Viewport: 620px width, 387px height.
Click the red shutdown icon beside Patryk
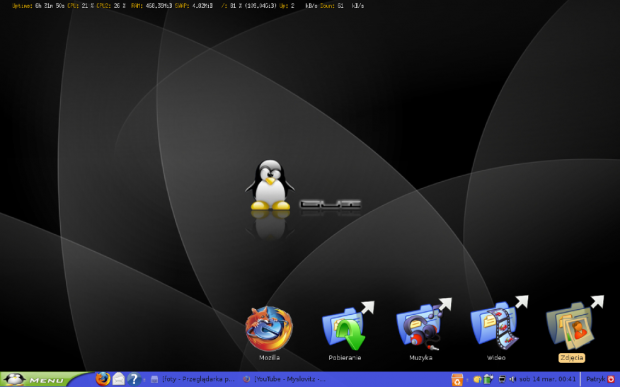click(x=611, y=379)
